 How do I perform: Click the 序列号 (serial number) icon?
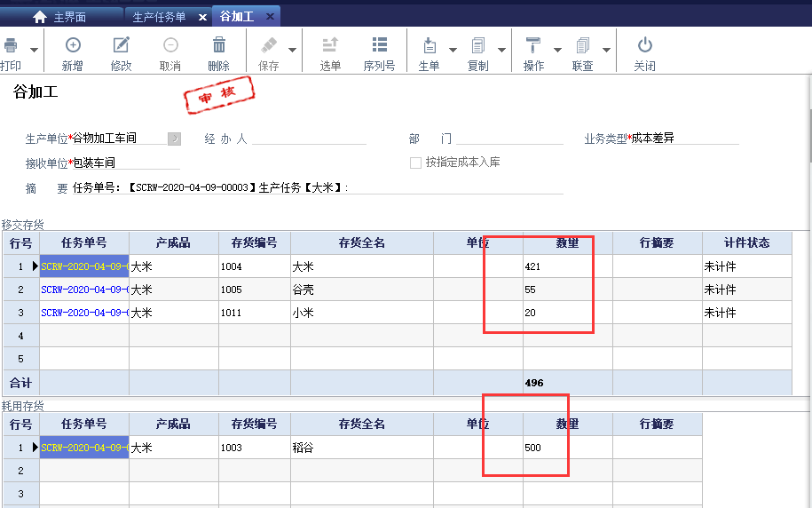tap(379, 45)
